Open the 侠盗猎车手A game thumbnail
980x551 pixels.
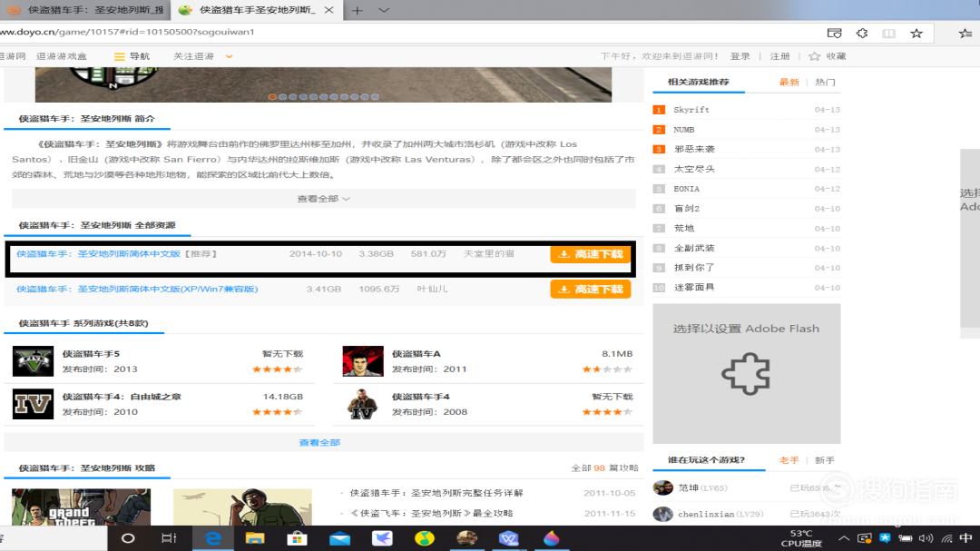[363, 361]
